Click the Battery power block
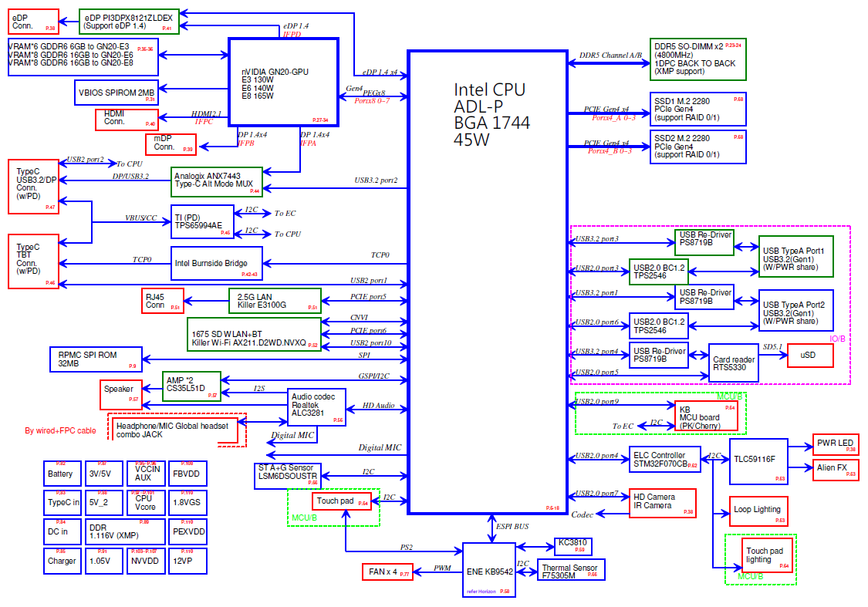 (x=62, y=473)
